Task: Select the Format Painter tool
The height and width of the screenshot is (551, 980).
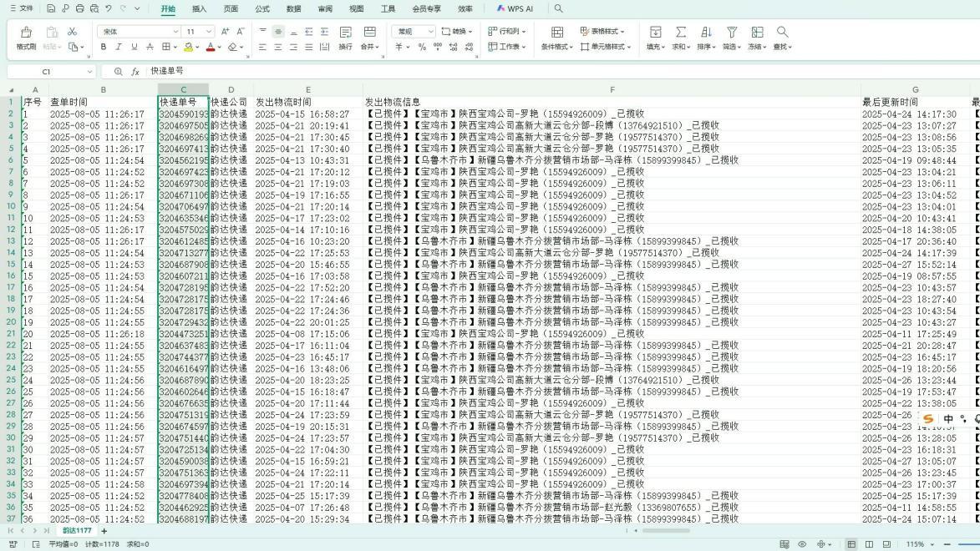Action: 28,39
